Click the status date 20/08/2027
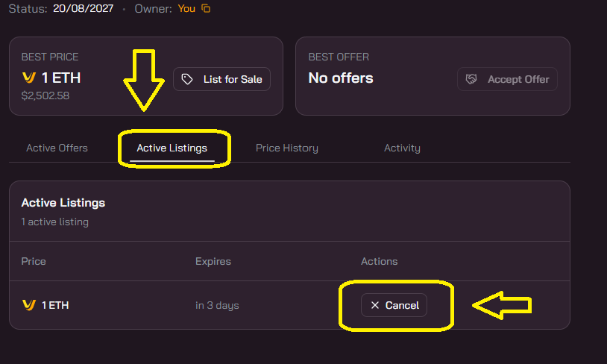Image resolution: width=607 pixels, height=364 pixels. (84, 8)
